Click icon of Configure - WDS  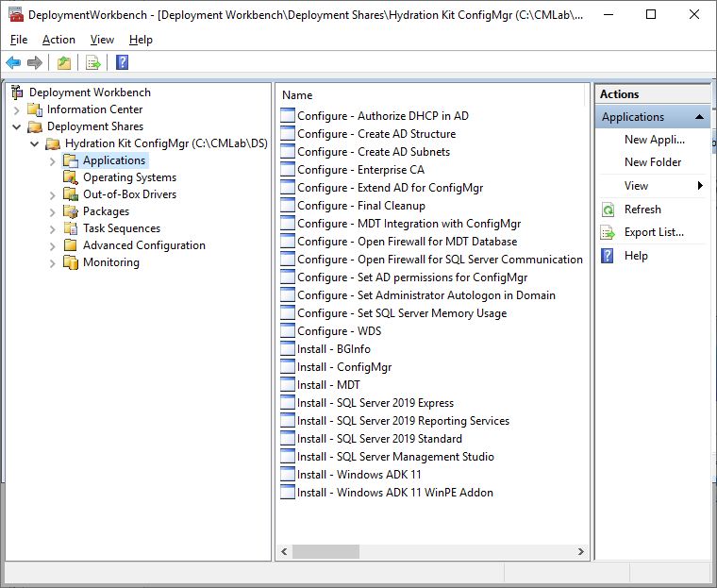click(288, 330)
